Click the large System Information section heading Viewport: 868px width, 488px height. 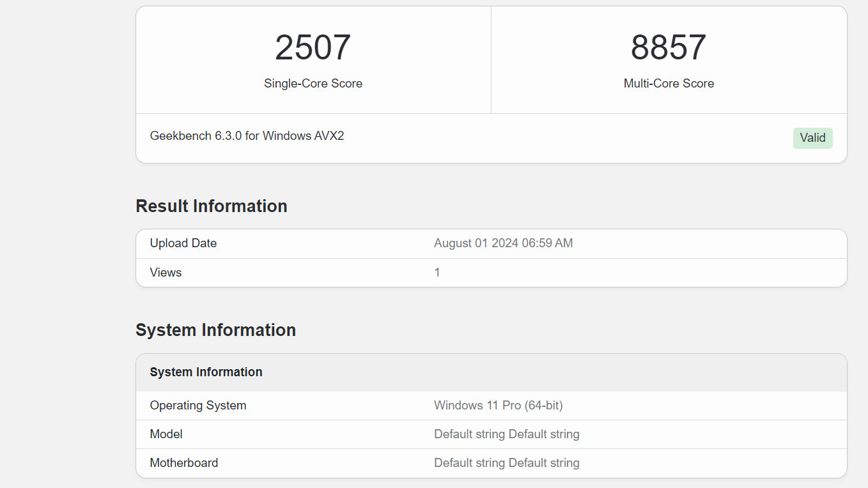coord(215,330)
